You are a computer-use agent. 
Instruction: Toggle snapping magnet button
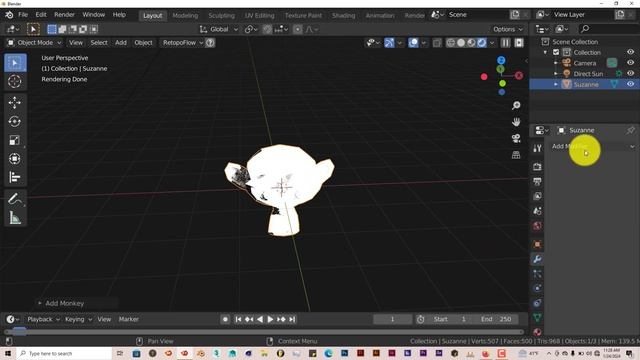(x=267, y=29)
